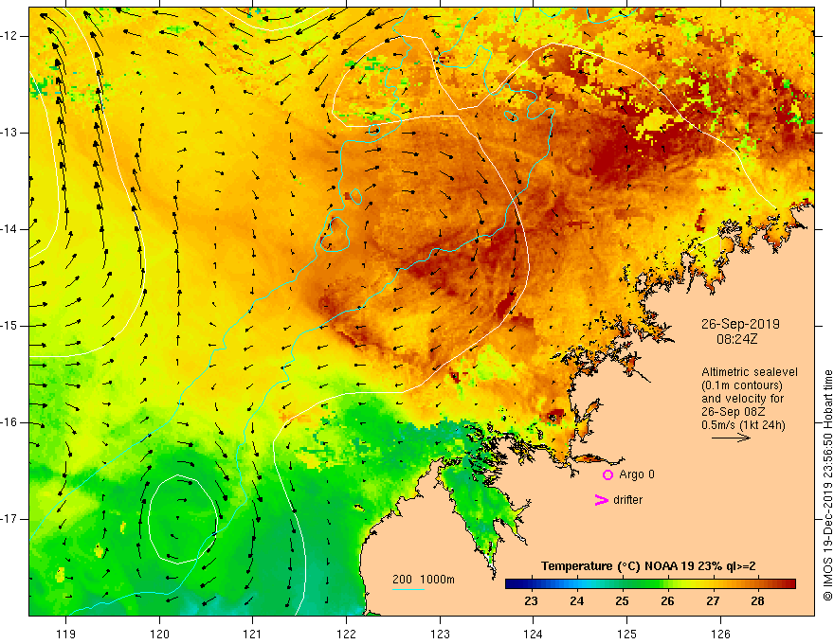Click the Altimetric sealevel label
The width and height of the screenshot is (834, 644).
[750, 372]
